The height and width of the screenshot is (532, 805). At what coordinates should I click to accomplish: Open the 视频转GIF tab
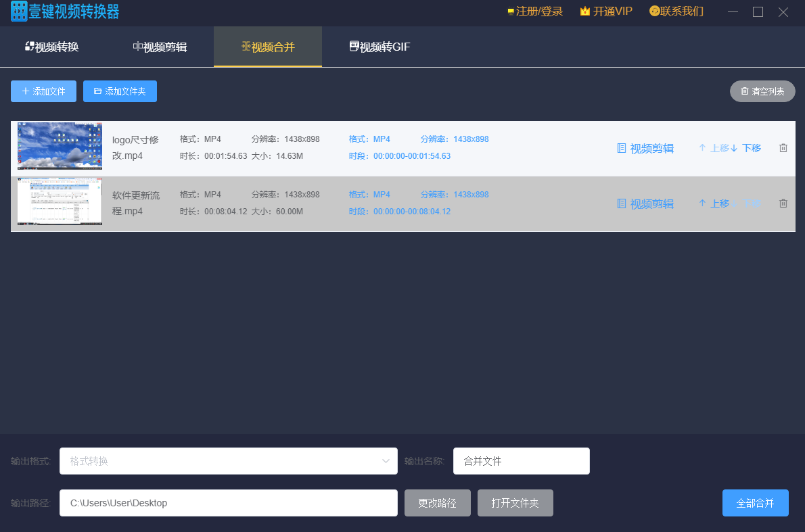[x=379, y=47]
